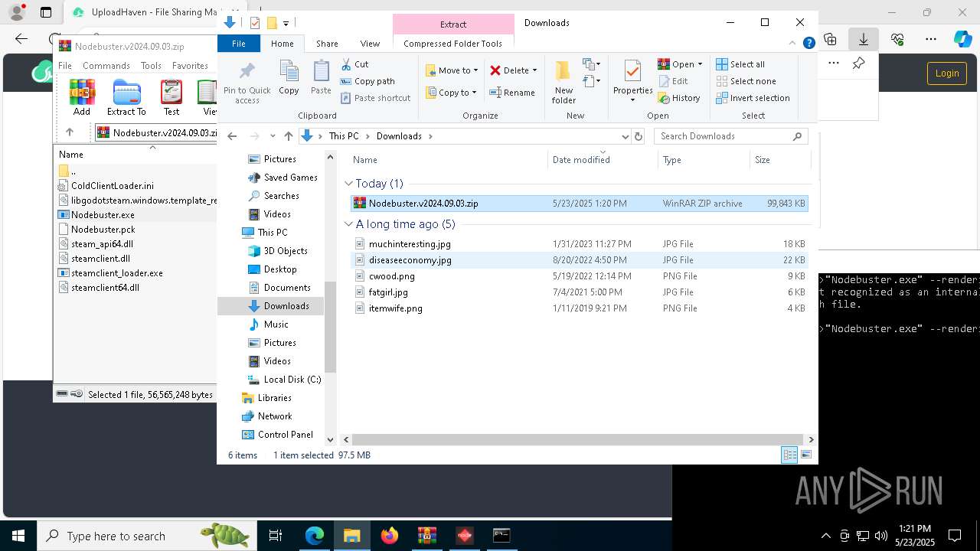Collapse A long time ago group
Viewport: 980px width, 551px height.
point(348,224)
